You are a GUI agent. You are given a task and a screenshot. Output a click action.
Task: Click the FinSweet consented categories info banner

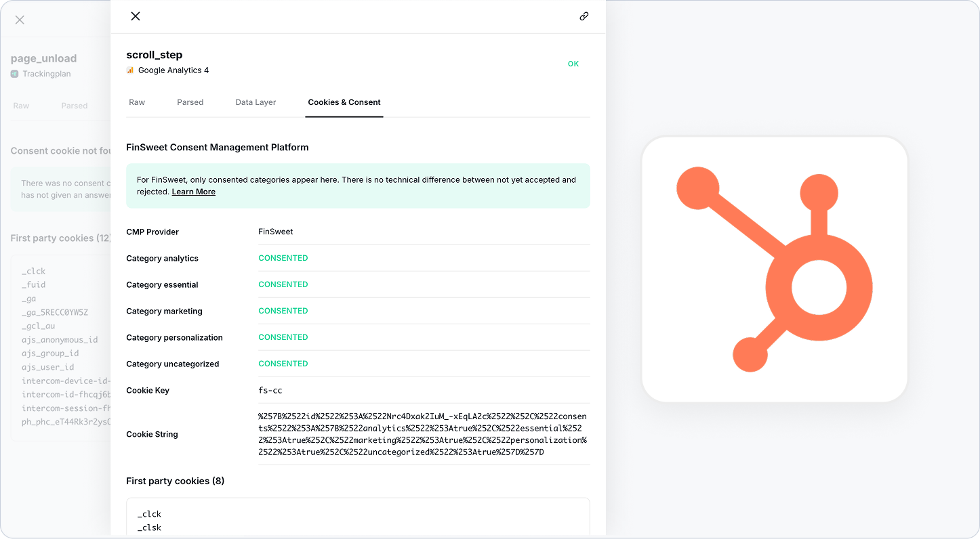[358, 186]
